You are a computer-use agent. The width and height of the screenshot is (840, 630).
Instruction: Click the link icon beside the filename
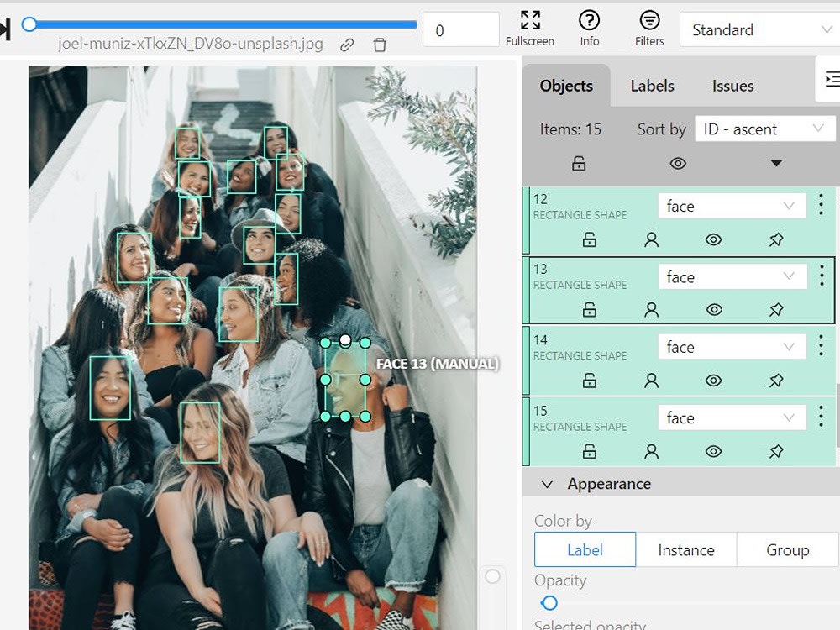click(x=347, y=45)
